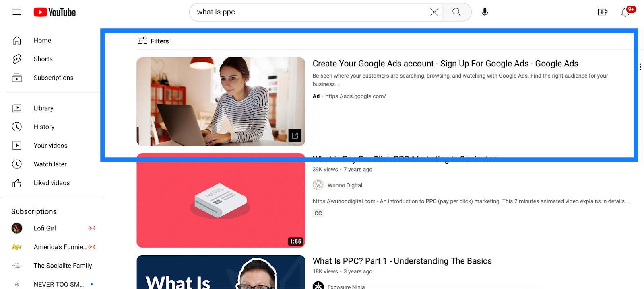Open ad options three-dot menu
Screen dimensions: 644x289
pos(640,67)
